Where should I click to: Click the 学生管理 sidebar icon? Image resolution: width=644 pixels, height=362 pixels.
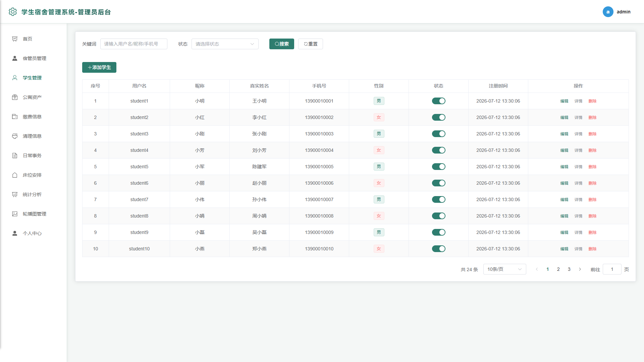pos(15,78)
